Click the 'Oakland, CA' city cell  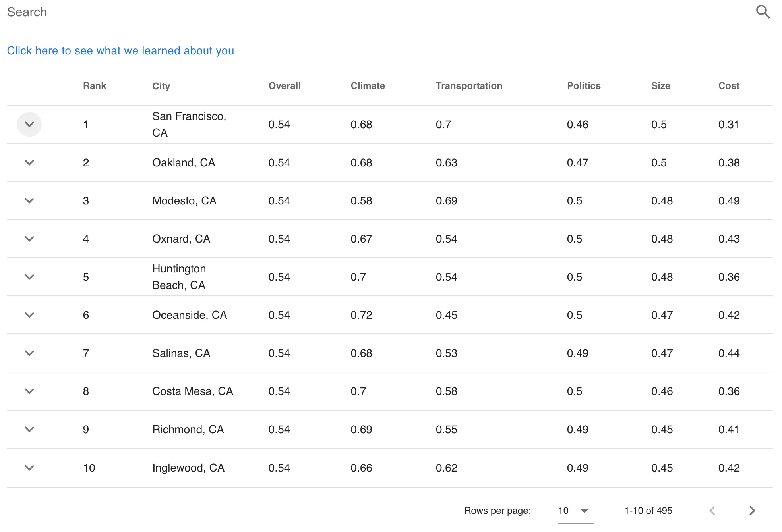(184, 162)
